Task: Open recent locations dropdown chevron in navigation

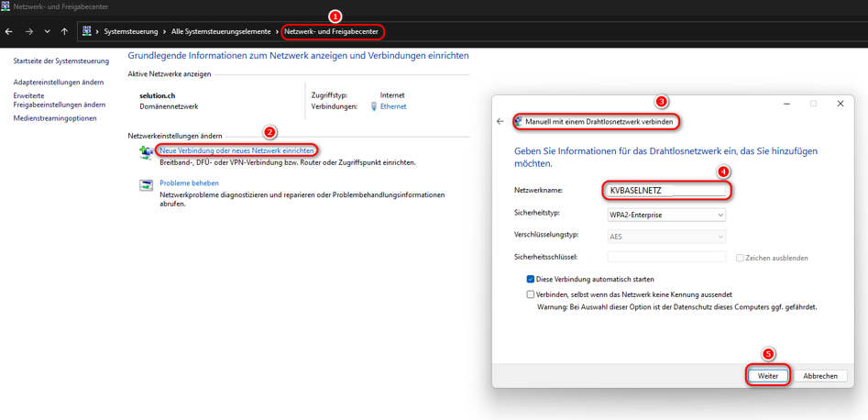Action: click(x=47, y=31)
